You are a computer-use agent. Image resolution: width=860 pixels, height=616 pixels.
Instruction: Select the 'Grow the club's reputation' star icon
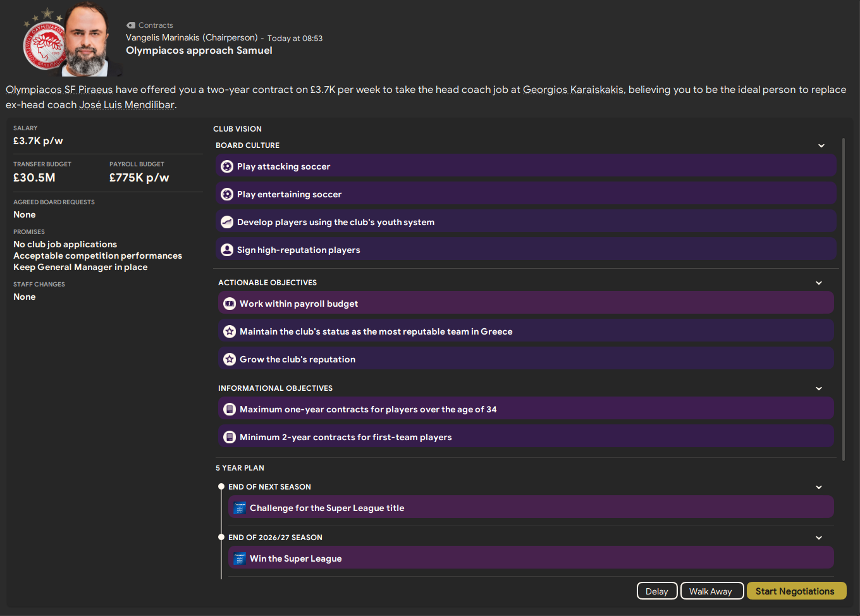tap(230, 359)
